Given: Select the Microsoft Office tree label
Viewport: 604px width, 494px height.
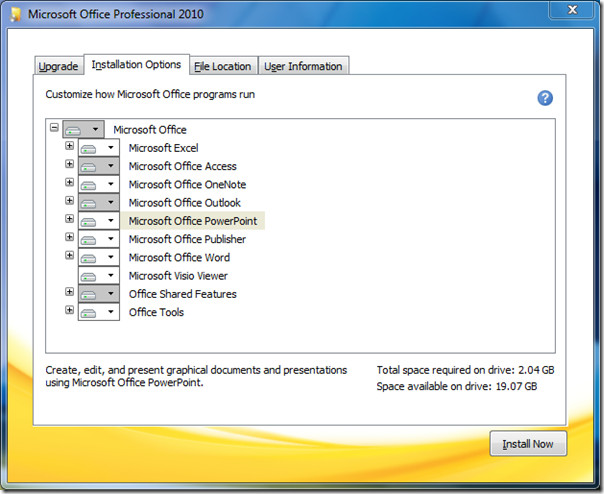Looking at the screenshot, I should tap(149, 130).
